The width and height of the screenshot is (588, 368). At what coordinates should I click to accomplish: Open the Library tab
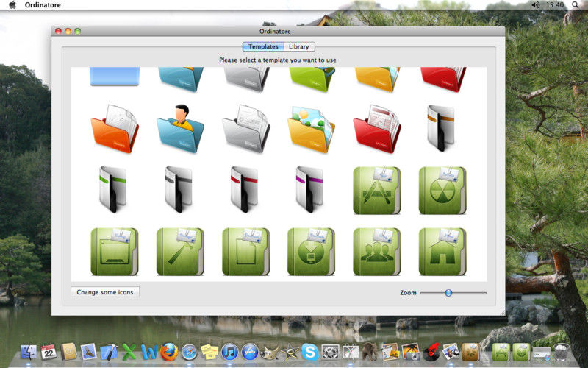(299, 46)
